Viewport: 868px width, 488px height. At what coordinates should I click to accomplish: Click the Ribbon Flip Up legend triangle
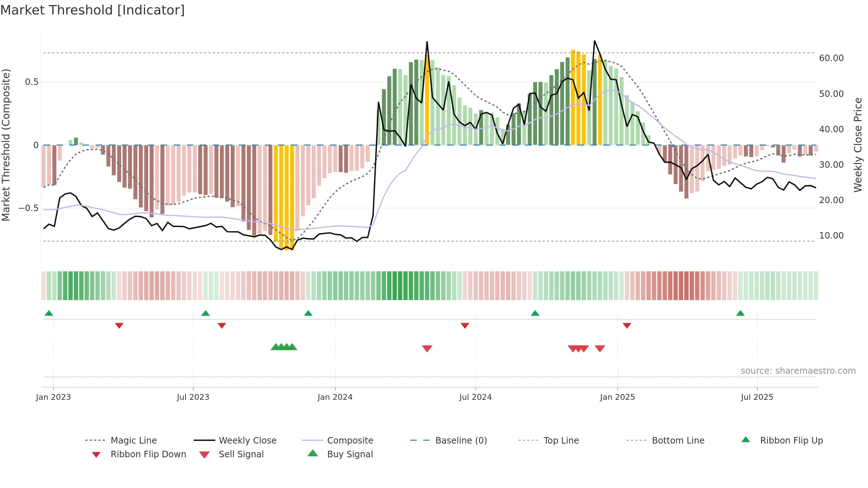click(746, 440)
